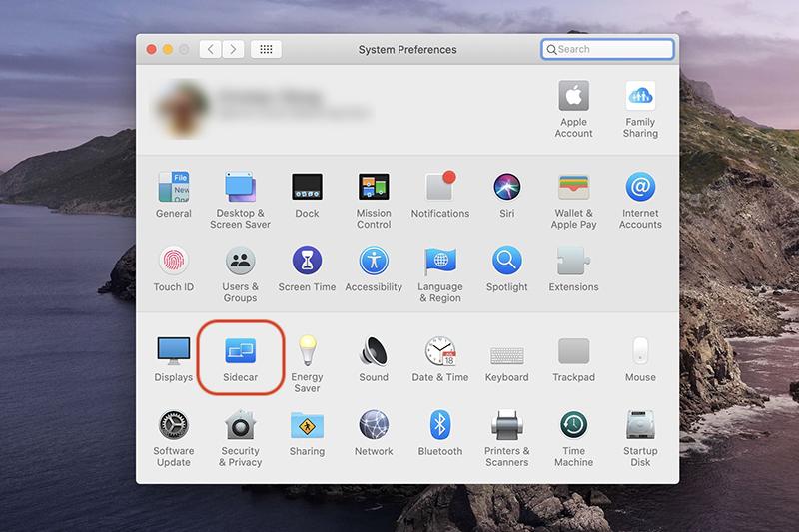Go forward with the right arrow button
Screen dimensions: 799x532
click(x=235, y=49)
